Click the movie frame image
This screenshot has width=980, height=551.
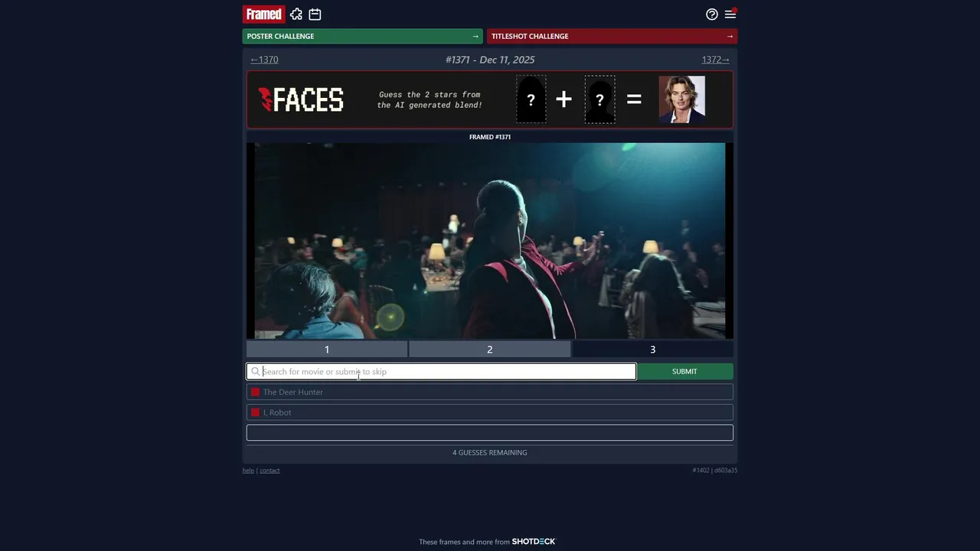(490, 240)
